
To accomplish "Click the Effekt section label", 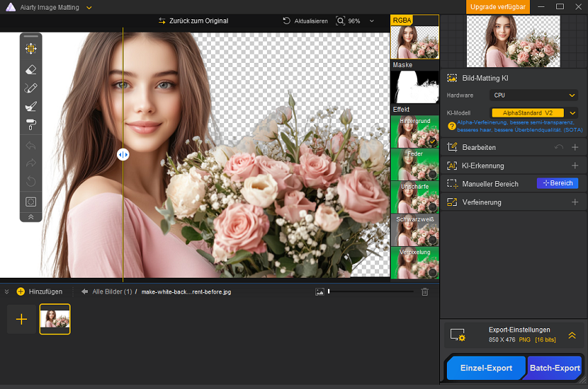I will click(401, 109).
